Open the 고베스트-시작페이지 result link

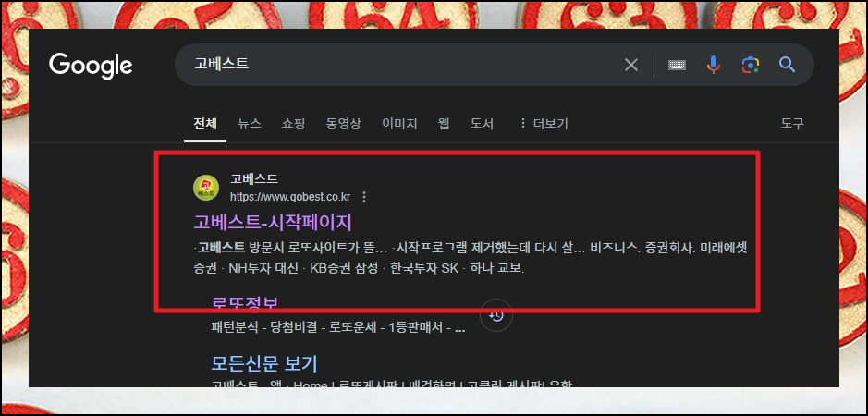tap(273, 223)
